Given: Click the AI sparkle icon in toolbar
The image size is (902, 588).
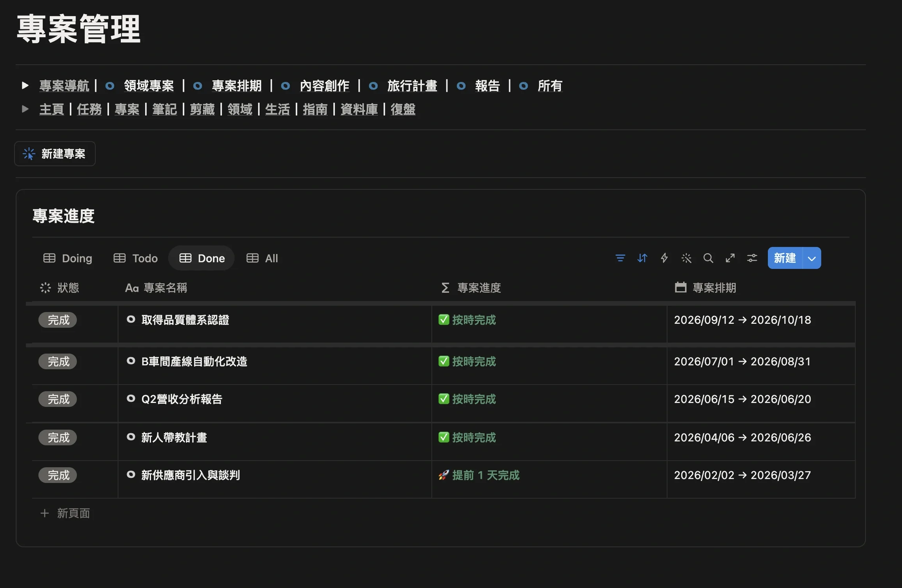Looking at the screenshot, I should [686, 258].
